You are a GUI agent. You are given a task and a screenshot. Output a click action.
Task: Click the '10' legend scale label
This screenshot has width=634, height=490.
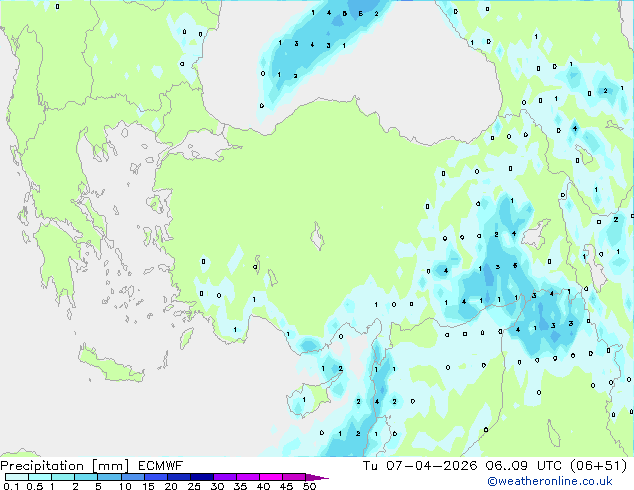pyautogui.click(x=125, y=486)
